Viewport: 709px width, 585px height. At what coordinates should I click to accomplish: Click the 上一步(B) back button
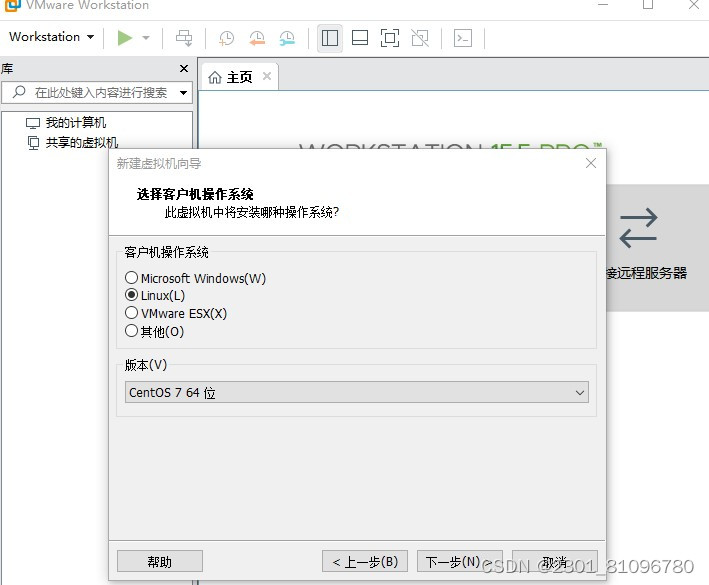[x=365, y=561]
